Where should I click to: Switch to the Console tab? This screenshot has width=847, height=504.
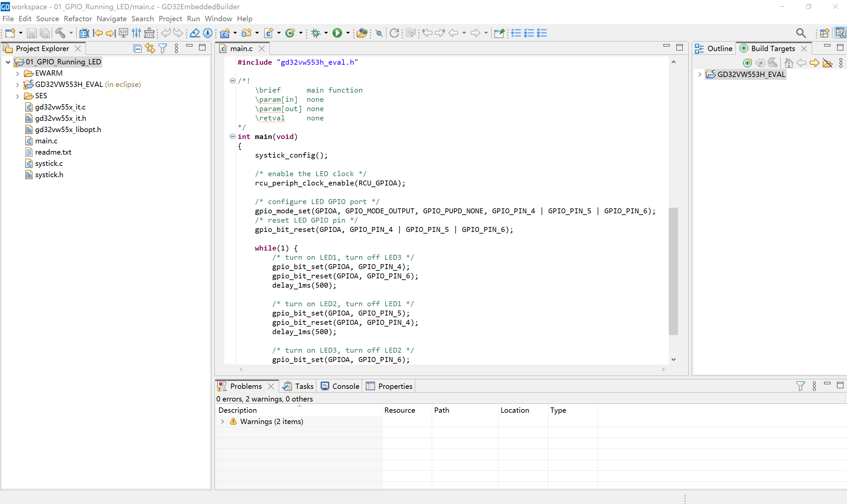[x=340, y=386]
